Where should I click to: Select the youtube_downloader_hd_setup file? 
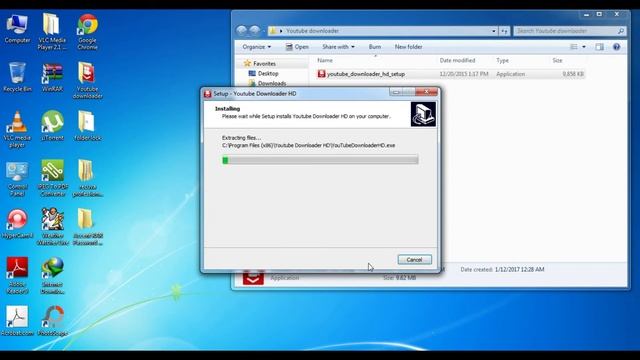tap(451, 74)
